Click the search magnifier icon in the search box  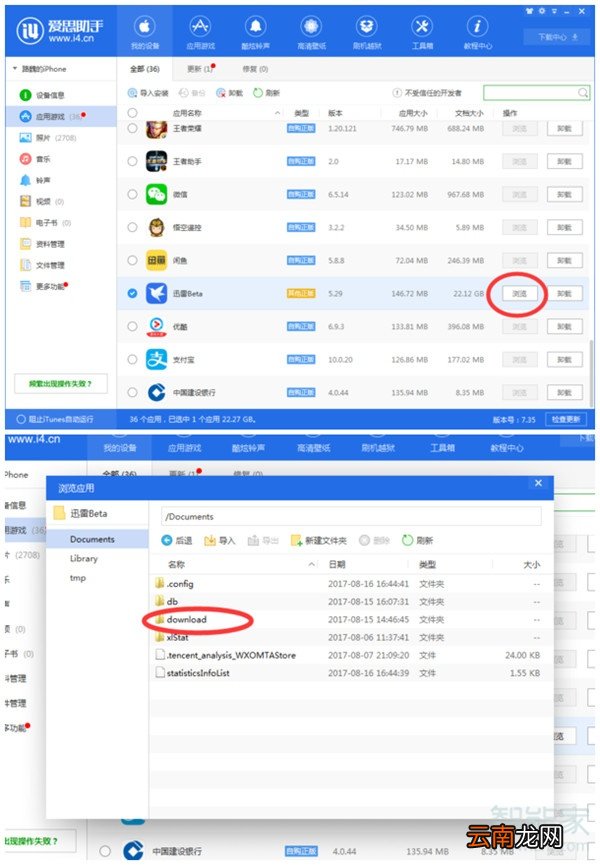pyautogui.click(x=582, y=93)
